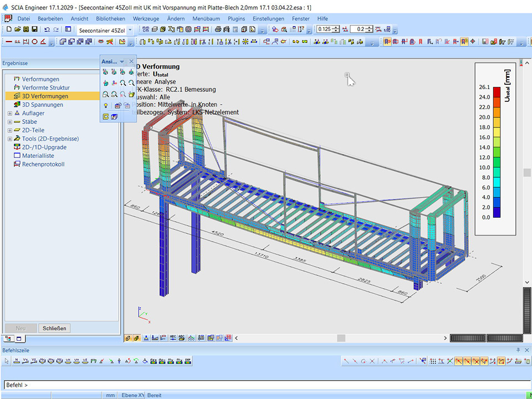
Task: Click the Print icon in the top toolbar
Action: (218, 29)
